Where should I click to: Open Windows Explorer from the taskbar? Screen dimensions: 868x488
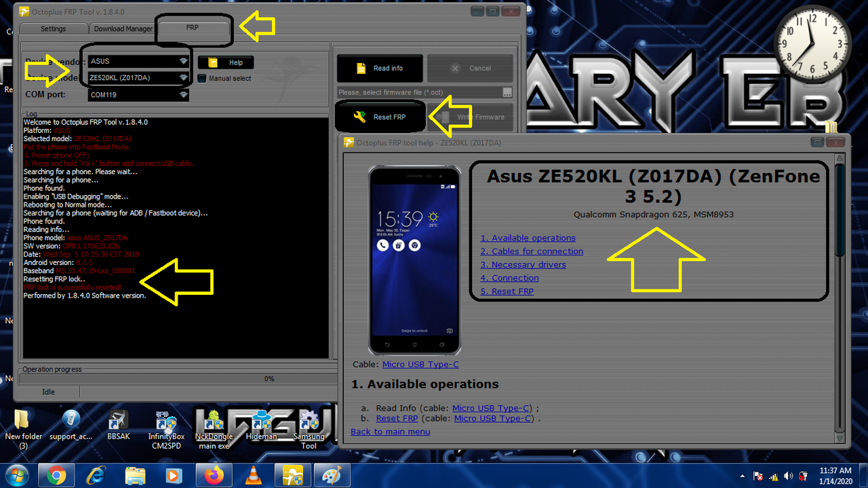pos(136,476)
